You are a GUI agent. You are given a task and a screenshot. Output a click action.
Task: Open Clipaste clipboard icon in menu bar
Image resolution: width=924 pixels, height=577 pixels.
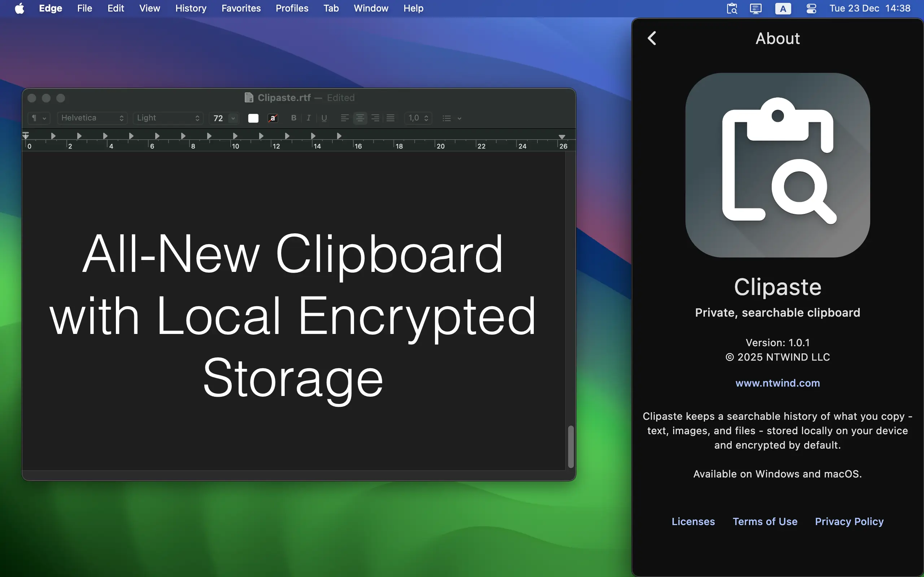(732, 8)
